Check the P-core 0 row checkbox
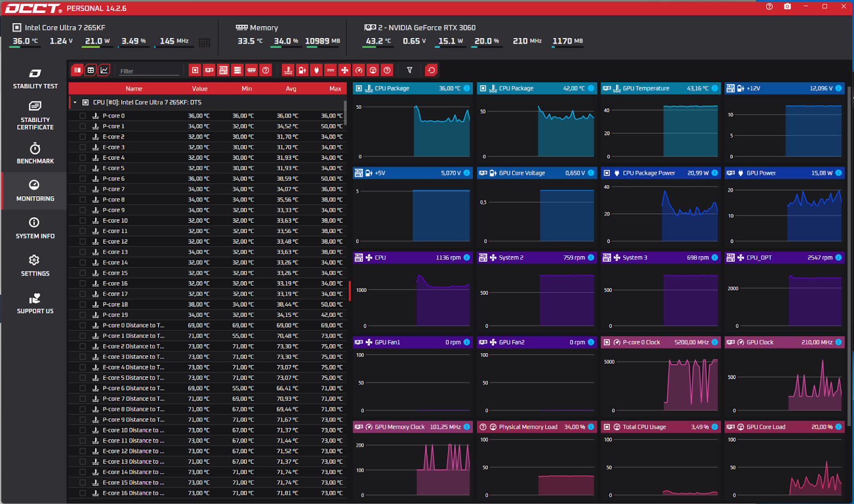The width and height of the screenshot is (854, 504). click(83, 116)
